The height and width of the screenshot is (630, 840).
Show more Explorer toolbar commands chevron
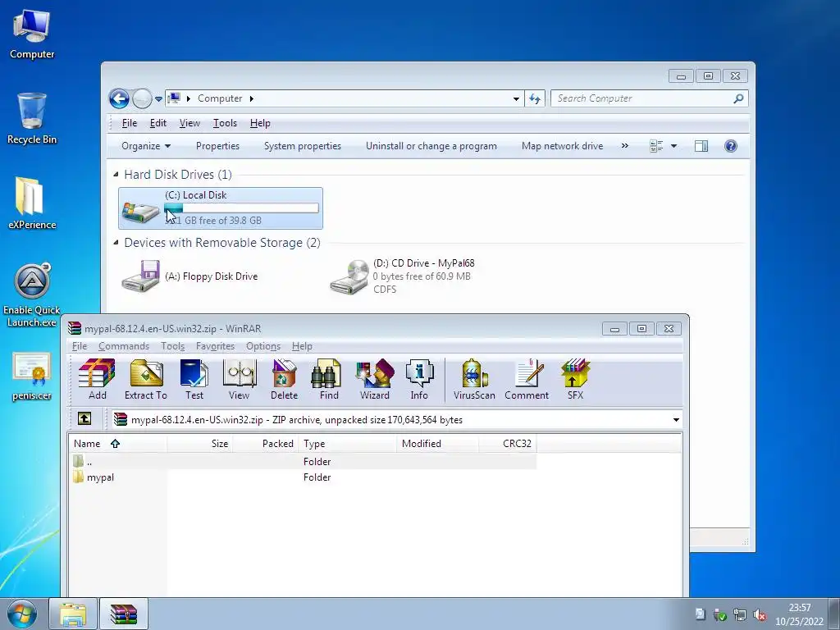click(x=624, y=146)
